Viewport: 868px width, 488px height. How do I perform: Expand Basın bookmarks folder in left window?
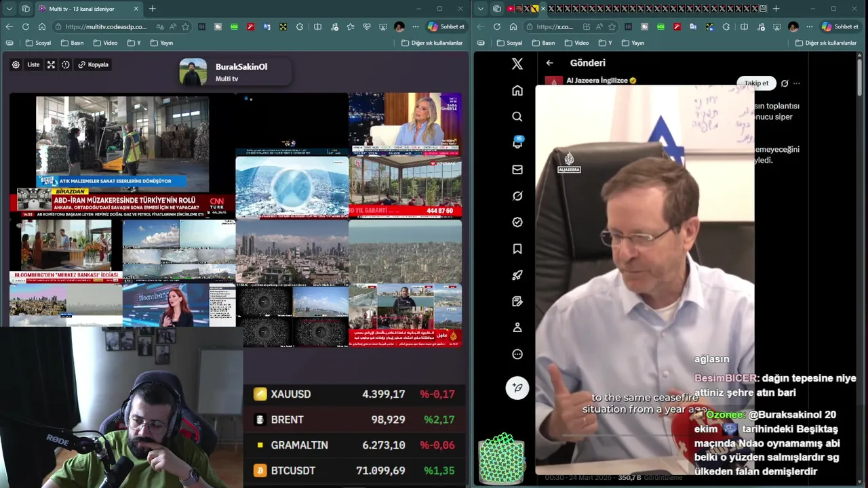coord(72,43)
